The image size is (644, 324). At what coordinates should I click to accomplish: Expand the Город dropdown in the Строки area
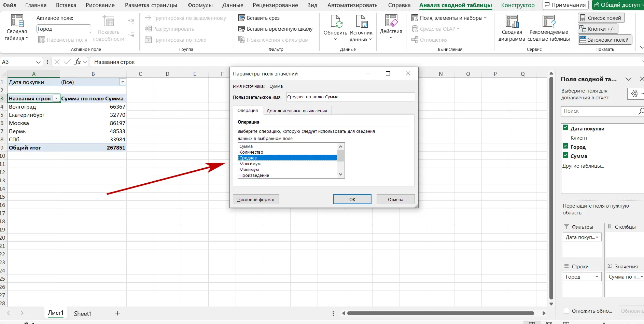(597, 277)
